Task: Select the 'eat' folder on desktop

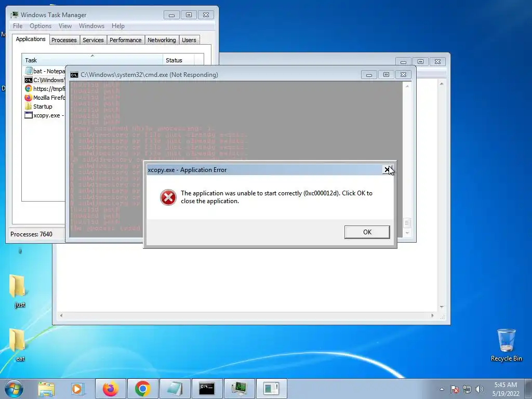Action: click(19, 345)
